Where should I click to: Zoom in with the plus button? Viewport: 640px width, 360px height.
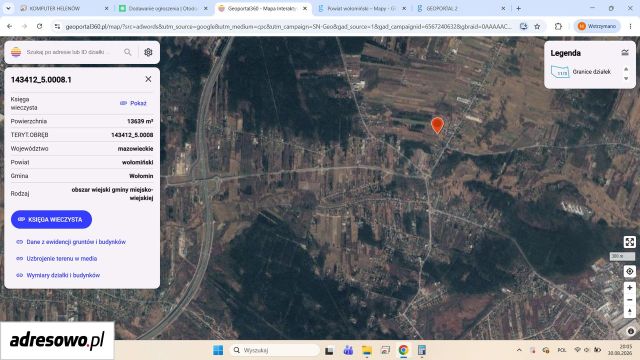click(629, 288)
